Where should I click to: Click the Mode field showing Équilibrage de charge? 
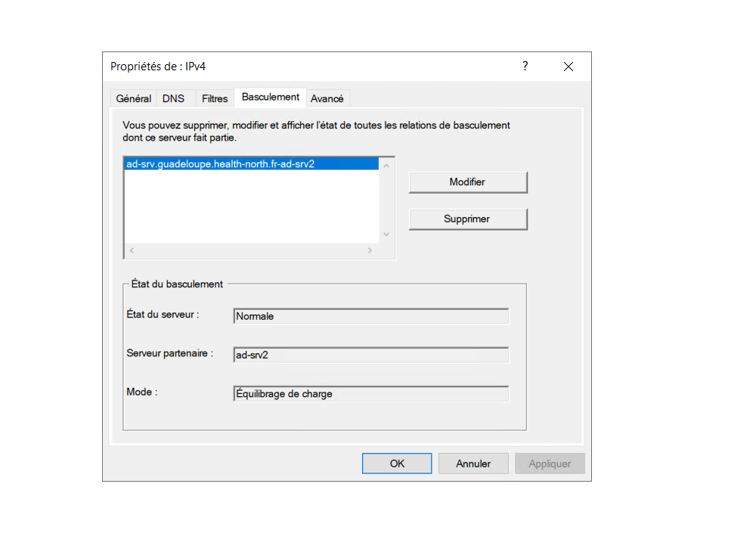370,393
